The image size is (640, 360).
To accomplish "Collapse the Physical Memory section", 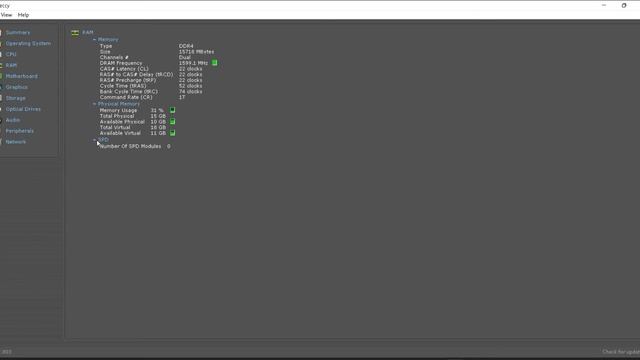I will (94, 104).
